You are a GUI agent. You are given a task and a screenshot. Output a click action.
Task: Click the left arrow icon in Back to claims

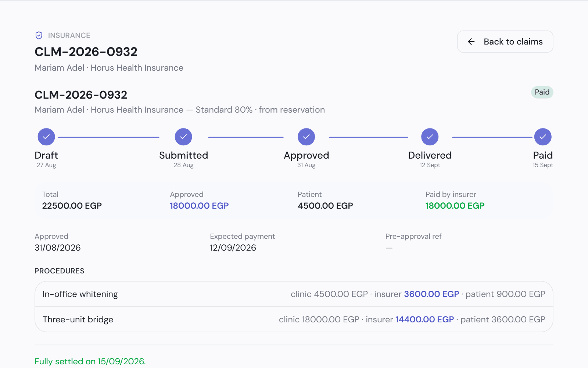471,42
